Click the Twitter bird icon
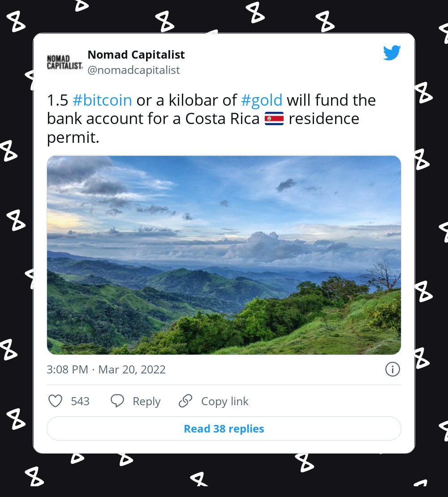The image size is (448, 497). point(392,53)
